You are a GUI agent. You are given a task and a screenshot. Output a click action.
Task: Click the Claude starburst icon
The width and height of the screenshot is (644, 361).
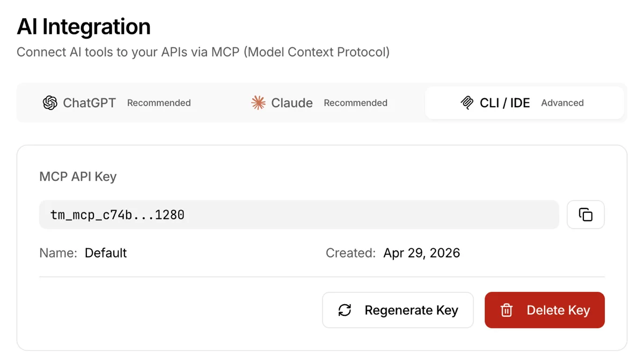[x=258, y=102]
